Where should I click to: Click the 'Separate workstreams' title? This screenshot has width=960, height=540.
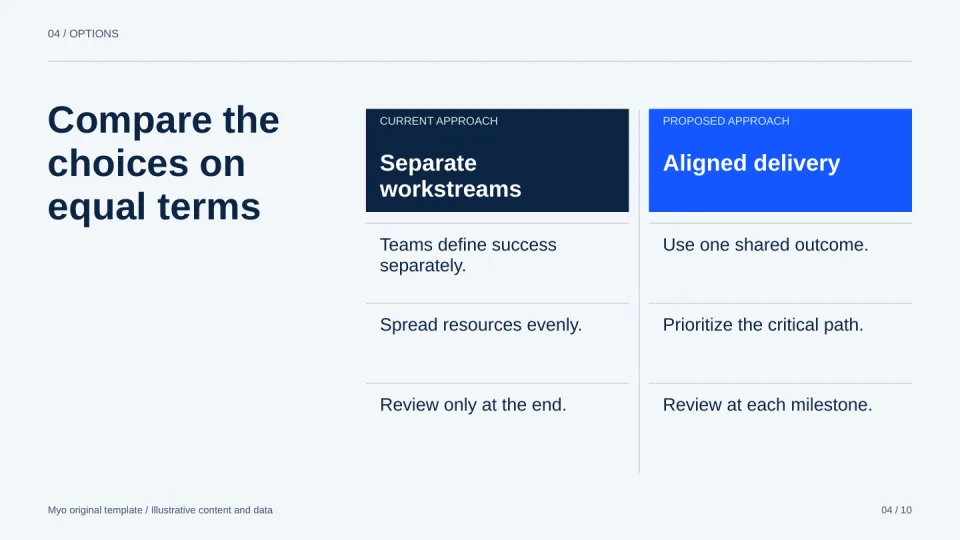click(450, 176)
